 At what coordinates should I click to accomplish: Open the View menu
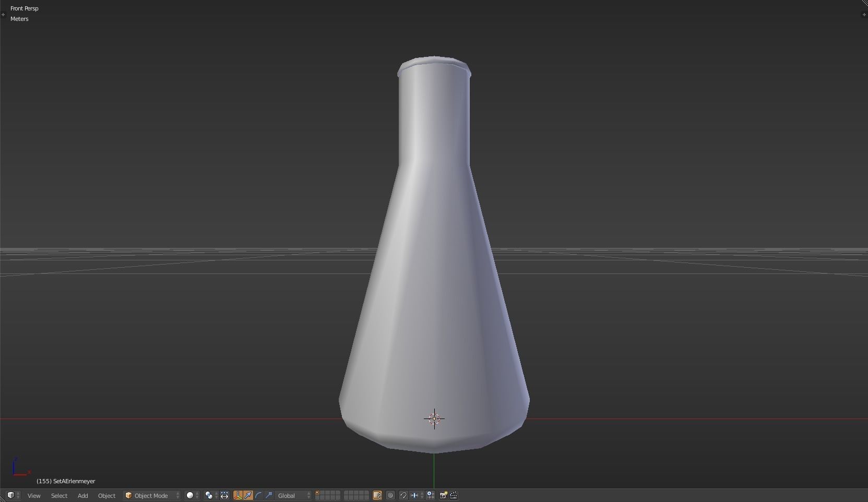34,496
